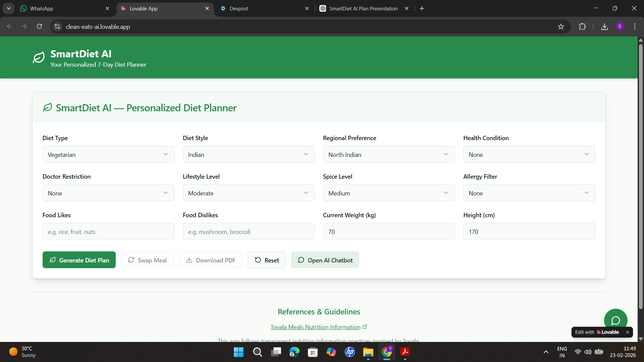
Task: Open the Regional Preference dropdown
Action: click(x=388, y=155)
